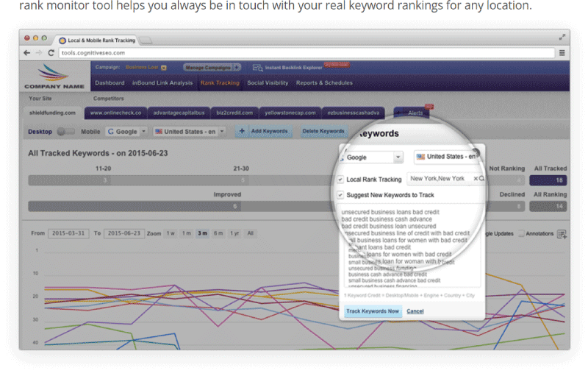Switch to biz2credit.com tab
This screenshot has height=390, width=588.
(234, 113)
